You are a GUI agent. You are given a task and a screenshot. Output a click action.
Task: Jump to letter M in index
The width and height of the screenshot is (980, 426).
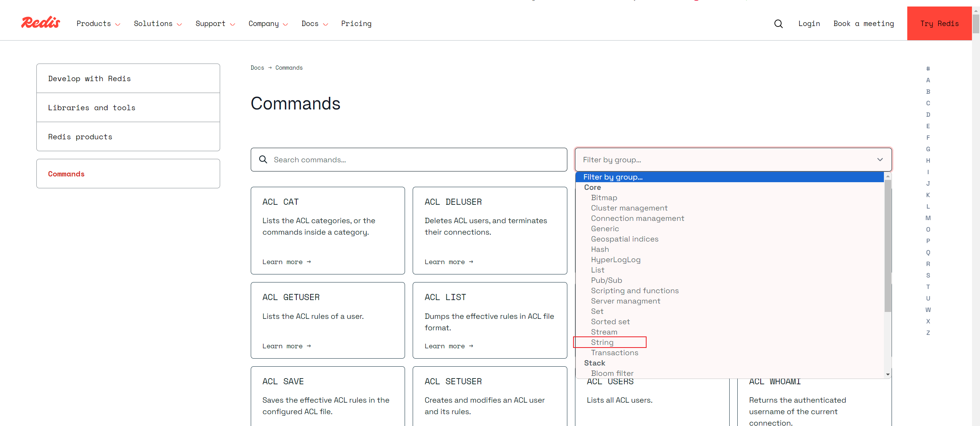[928, 218]
